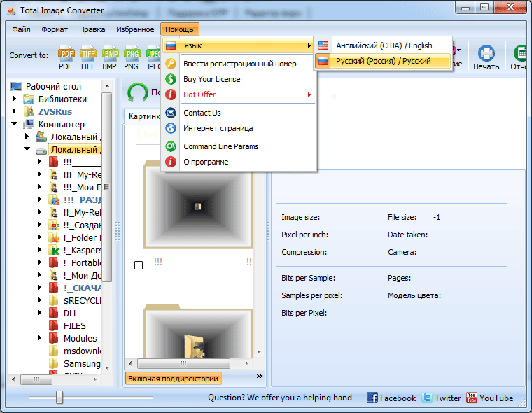Image resolution: width=532 pixels, height=413 pixels.
Task: Open the Файл menu
Action: (x=21, y=29)
